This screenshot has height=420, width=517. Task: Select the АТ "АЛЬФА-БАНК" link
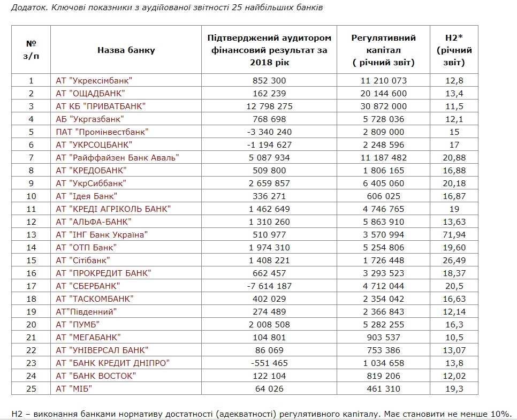[x=94, y=222]
